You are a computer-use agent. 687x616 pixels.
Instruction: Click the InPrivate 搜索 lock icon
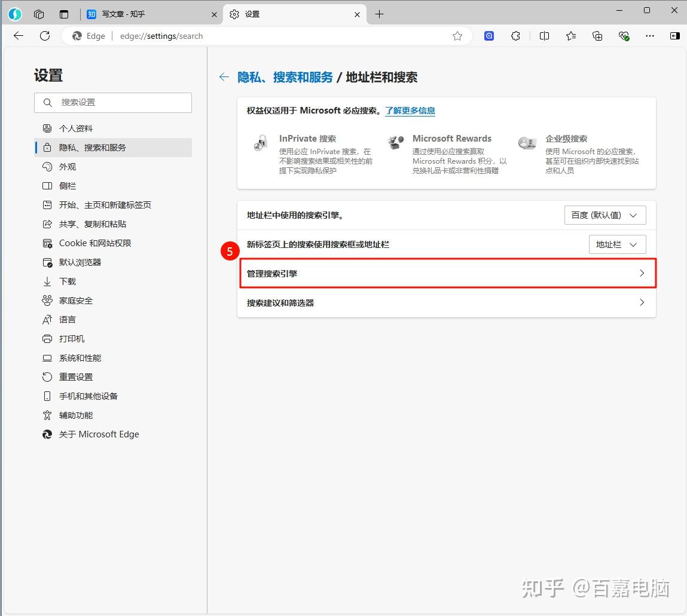coord(261,143)
